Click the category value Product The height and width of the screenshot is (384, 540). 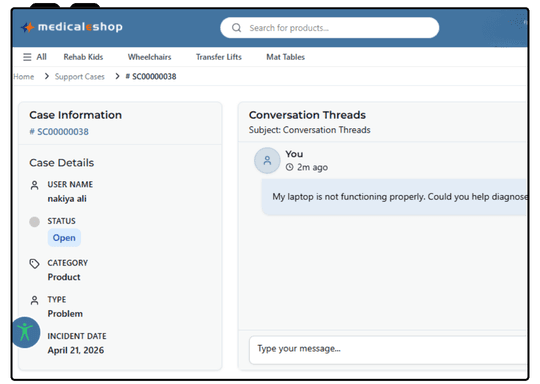pos(64,277)
